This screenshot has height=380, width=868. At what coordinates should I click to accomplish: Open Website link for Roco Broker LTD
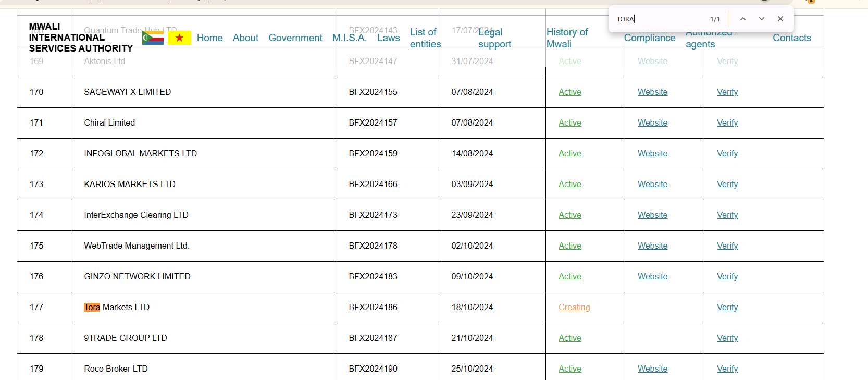click(x=652, y=369)
